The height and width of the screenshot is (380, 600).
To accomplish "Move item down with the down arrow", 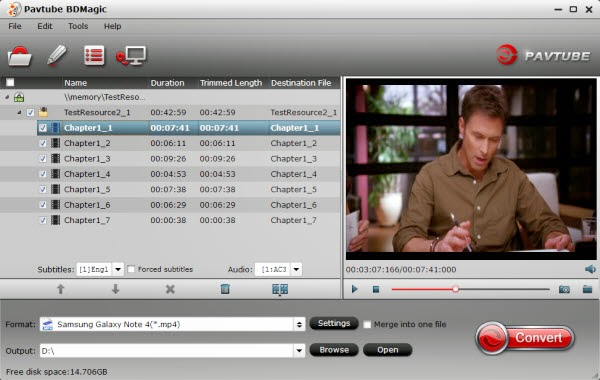I will [x=115, y=289].
